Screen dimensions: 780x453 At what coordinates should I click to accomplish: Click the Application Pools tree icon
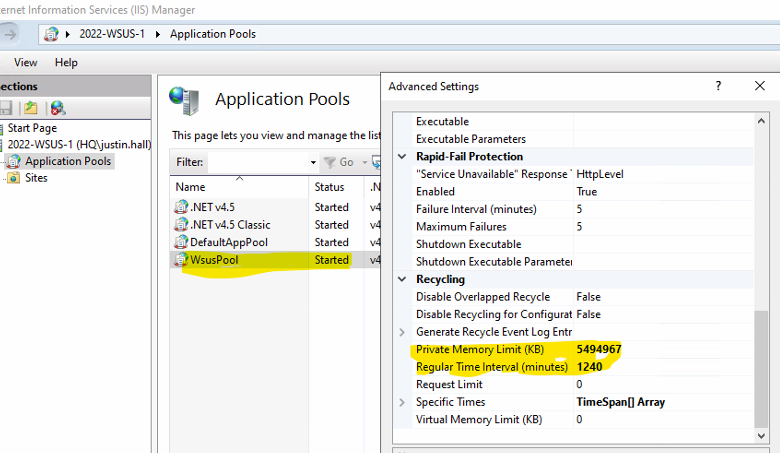[14, 161]
